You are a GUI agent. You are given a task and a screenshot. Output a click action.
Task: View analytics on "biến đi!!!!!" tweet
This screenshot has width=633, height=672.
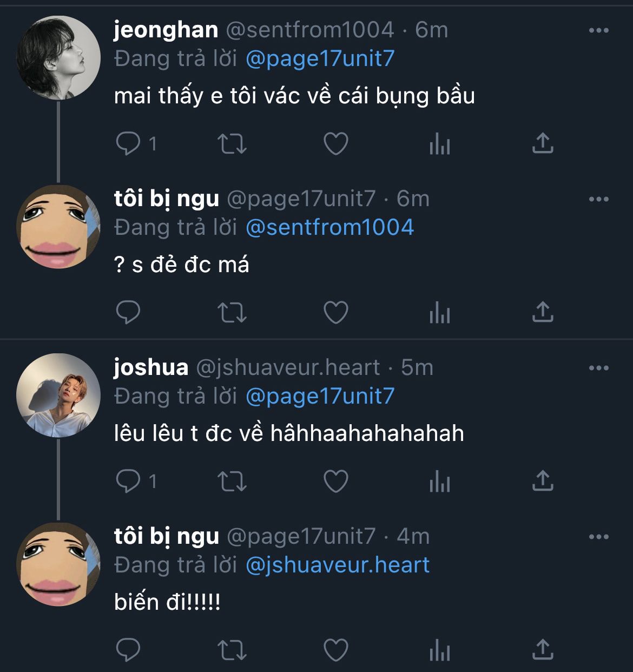(x=439, y=650)
